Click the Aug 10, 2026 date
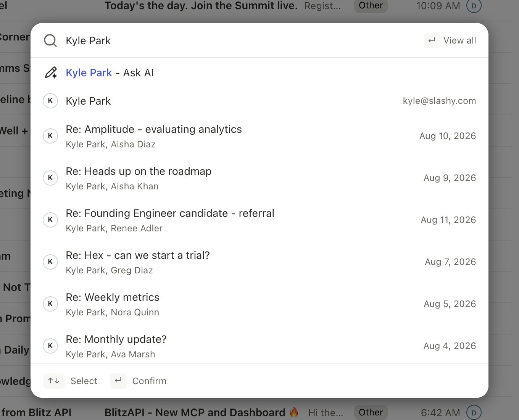519x420 pixels. [x=448, y=136]
